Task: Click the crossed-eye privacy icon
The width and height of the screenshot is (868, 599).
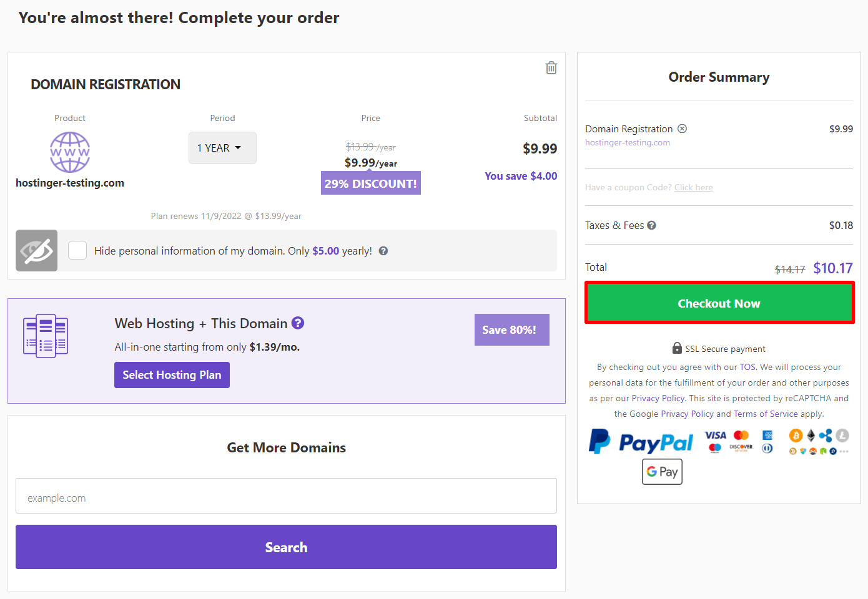Action: click(36, 250)
